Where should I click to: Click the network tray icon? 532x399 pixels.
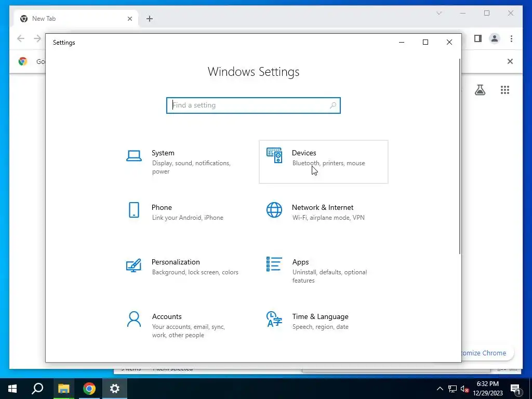[453, 389]
